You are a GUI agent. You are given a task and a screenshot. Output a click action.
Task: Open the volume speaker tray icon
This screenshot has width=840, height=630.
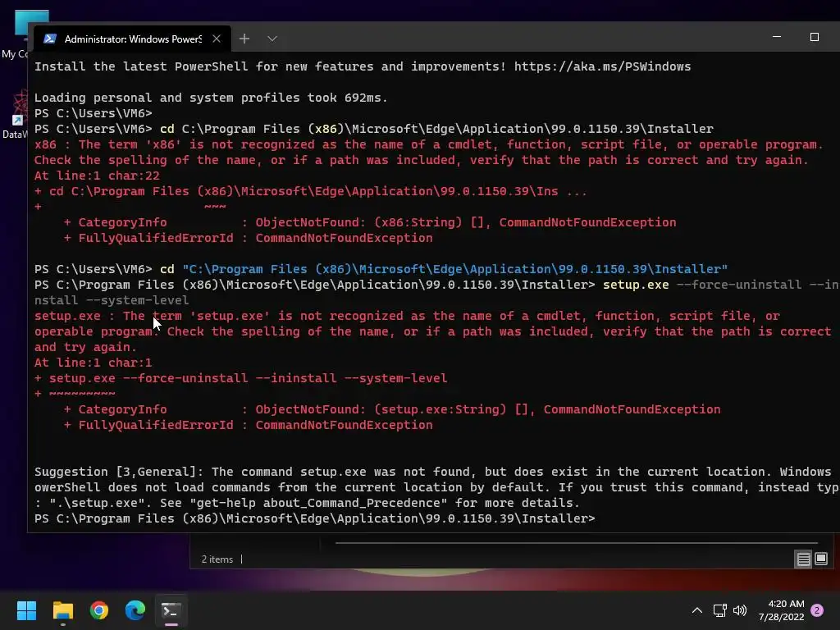pos(740,610)
